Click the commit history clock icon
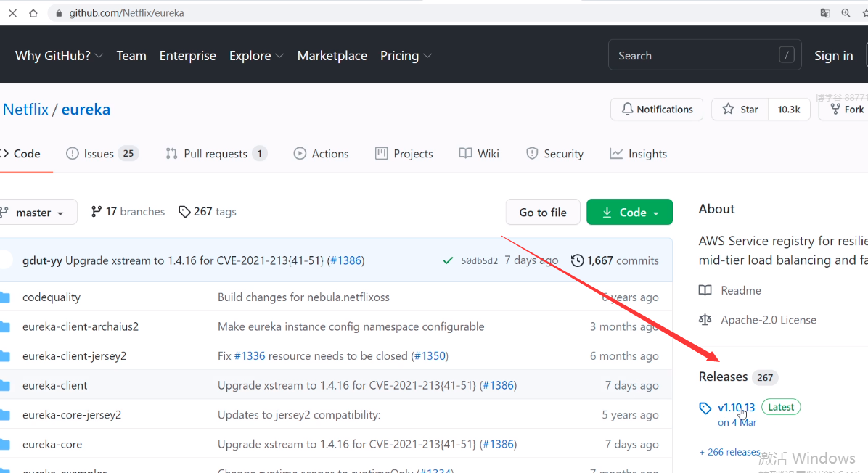868x473 pixels. [x=578, y=260]
